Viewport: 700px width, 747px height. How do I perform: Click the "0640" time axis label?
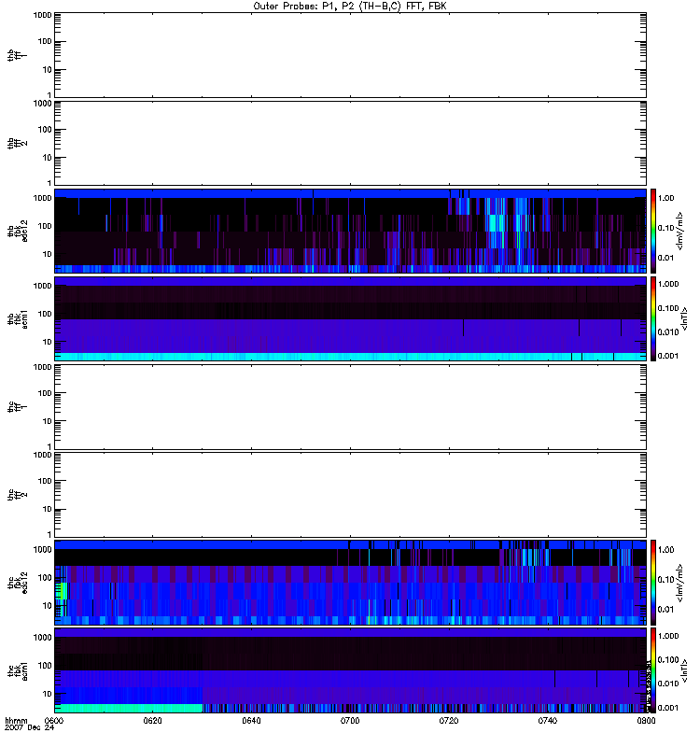(251, 721)
